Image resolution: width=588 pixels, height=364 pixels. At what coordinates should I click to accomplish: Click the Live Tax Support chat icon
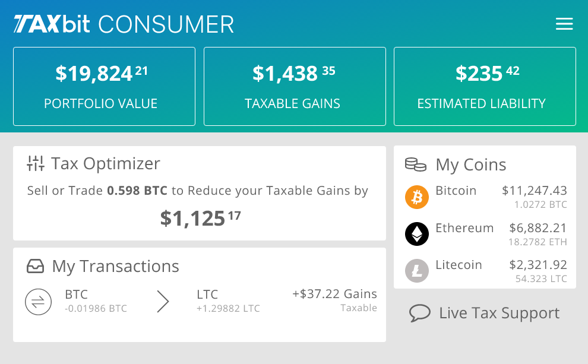pos(420,313)
